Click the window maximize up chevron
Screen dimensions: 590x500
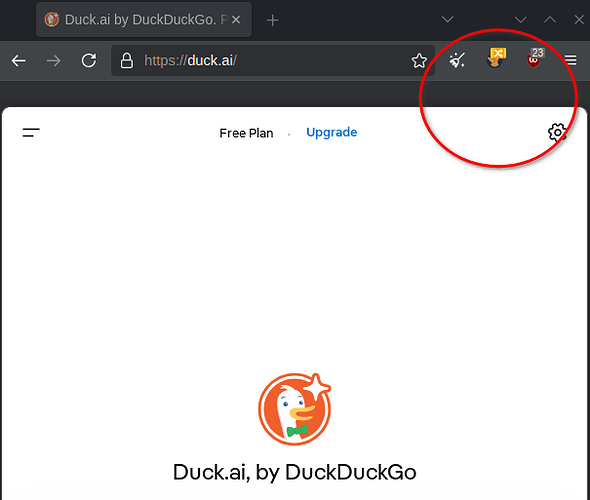(550, 19)
